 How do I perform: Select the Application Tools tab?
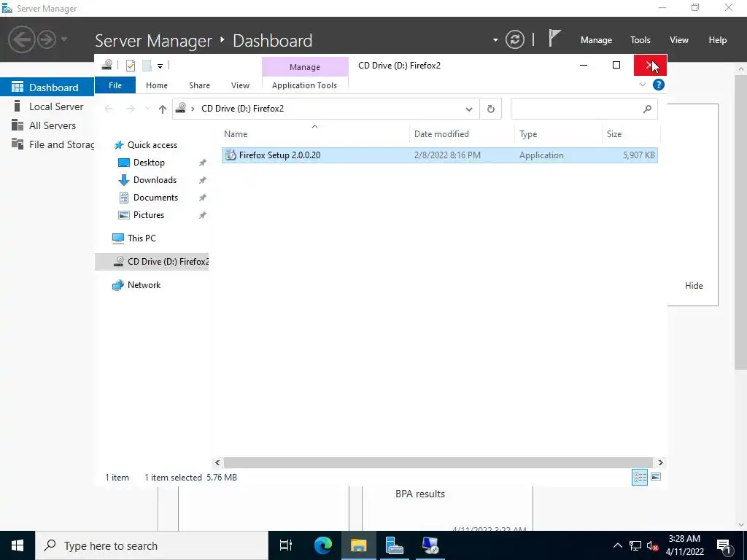pos(304,85)
